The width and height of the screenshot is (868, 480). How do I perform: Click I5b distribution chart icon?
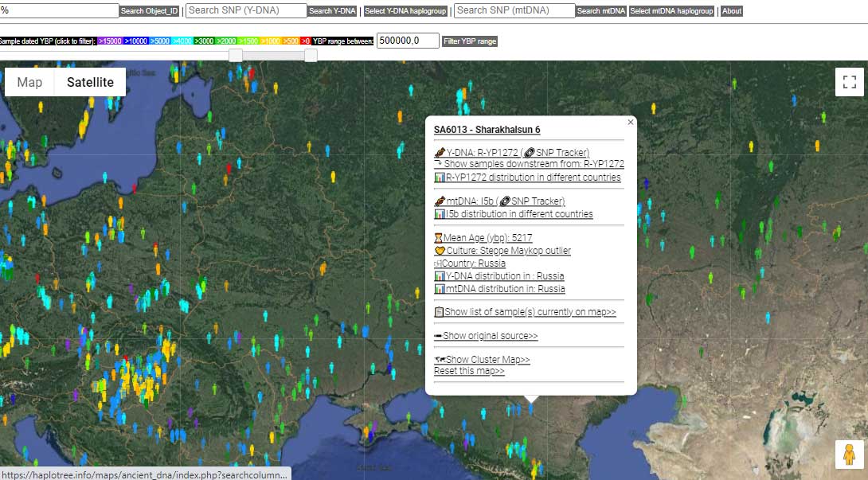pyautogui.click(x=440, y=213)
